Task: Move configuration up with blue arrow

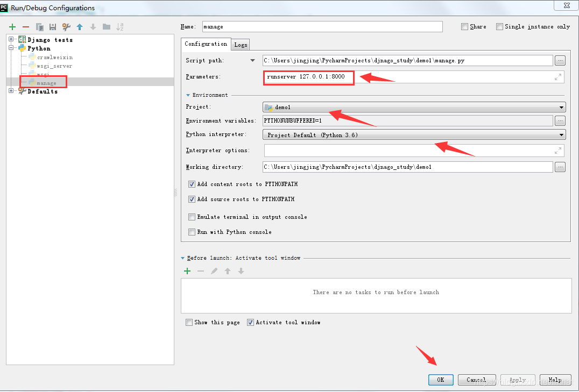Action: tap(80, 27)
